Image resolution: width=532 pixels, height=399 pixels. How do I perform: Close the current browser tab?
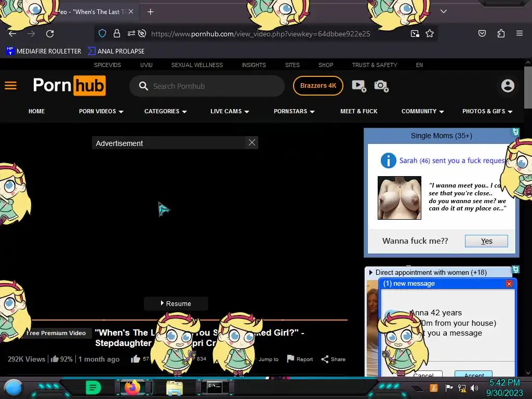click(130, 11)
